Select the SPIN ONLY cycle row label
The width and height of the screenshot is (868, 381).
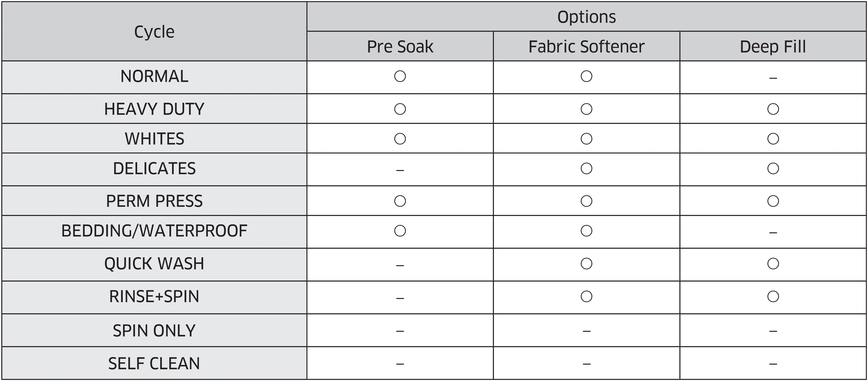pos(154,330)
